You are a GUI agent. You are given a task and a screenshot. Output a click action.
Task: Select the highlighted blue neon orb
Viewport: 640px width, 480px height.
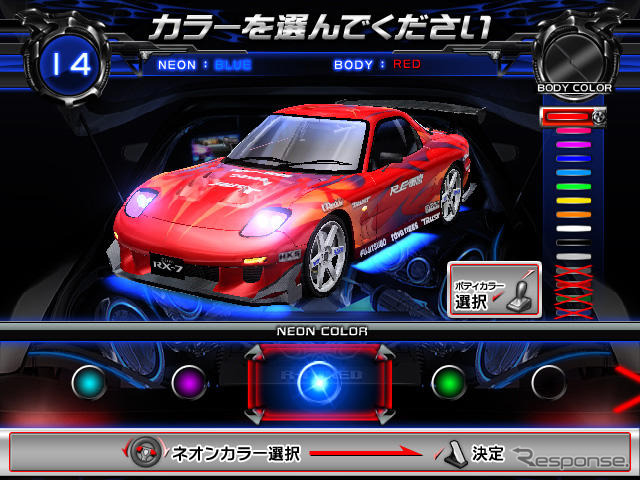click(x=319, y=382)
